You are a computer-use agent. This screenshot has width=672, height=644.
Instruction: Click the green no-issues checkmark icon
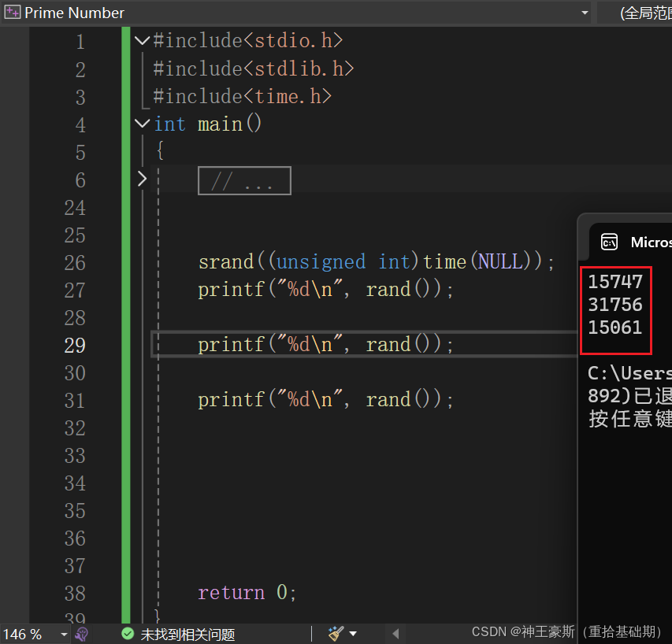click(x=128, y=633)
